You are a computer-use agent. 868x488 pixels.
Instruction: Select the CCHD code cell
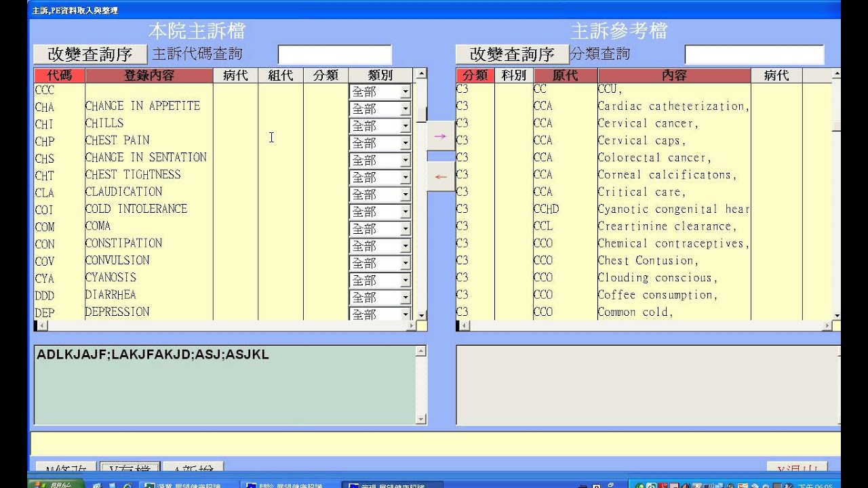(x=547, y=209)
